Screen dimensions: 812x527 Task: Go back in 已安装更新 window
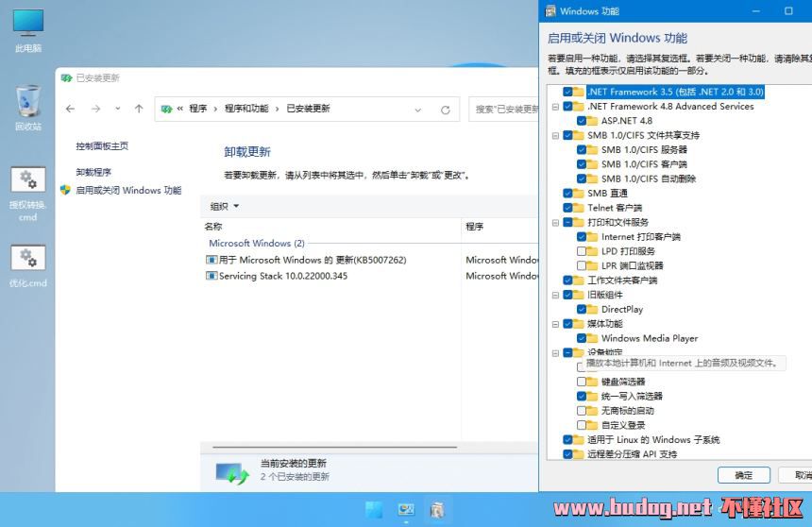click(x=71, y=109)
